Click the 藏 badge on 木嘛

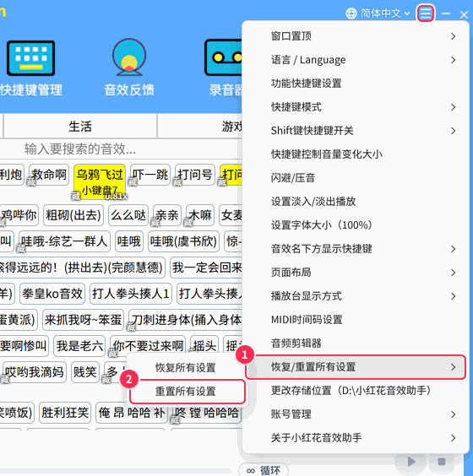pyautogui.click(x=188, y=223)
